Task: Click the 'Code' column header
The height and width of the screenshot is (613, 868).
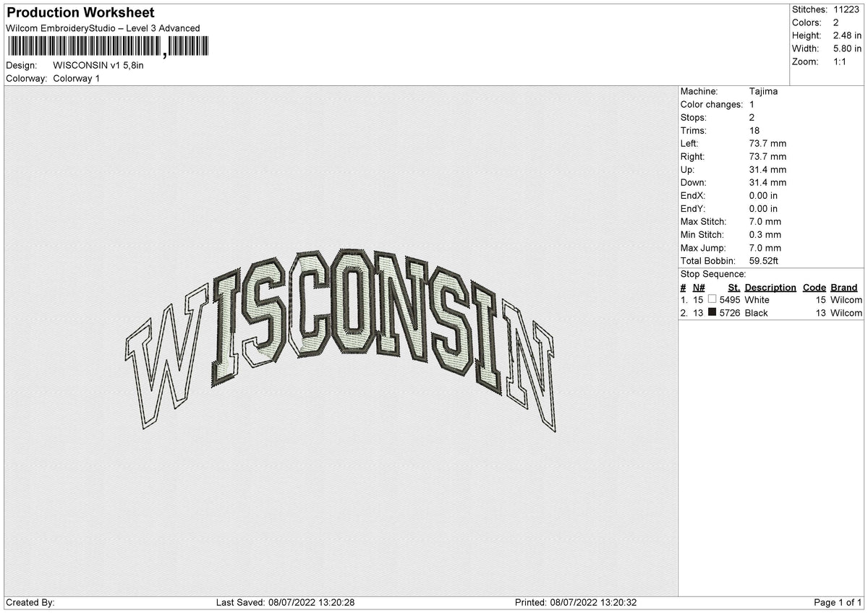Action: pyautogui.click(x=814, y=288)
